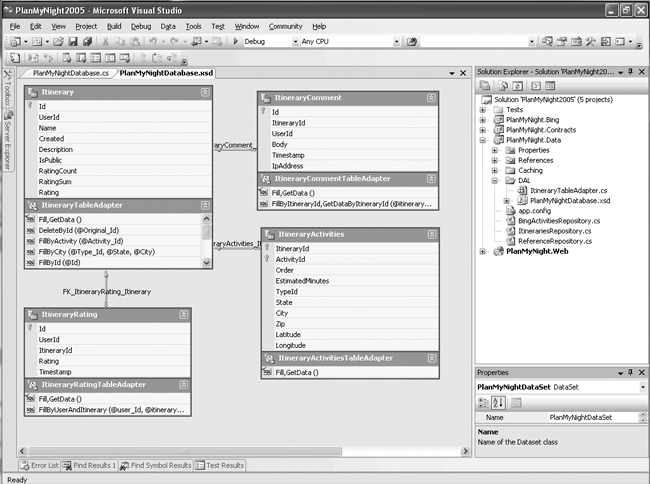The height and width of the screenshot is (484, 650).
Task: Click Show All Files icon in Solution Explorer
Action: click(x=503, y=86)
